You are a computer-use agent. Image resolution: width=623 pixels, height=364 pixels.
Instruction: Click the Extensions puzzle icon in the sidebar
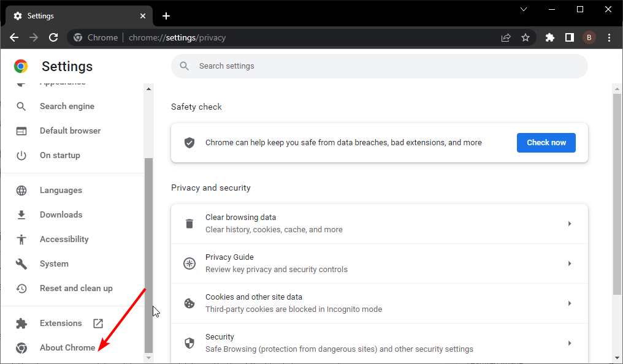tap(21, 324)
